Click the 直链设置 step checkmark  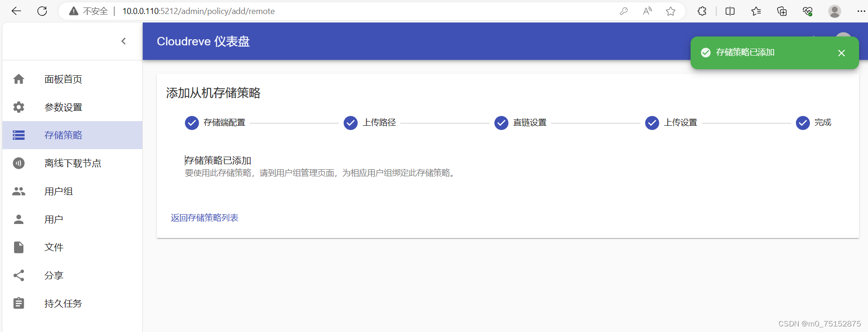pyautogui.click(x=501, y=123)
